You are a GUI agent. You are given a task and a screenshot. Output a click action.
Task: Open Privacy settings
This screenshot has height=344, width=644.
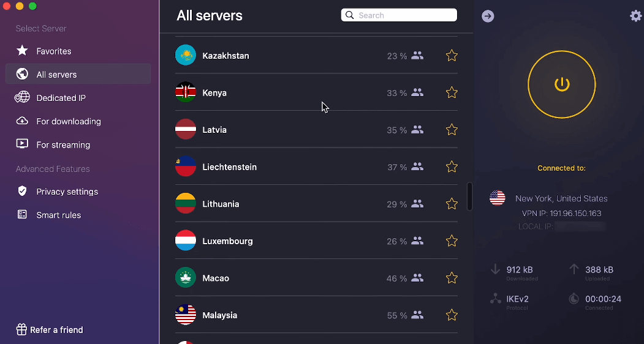point(67,192)
